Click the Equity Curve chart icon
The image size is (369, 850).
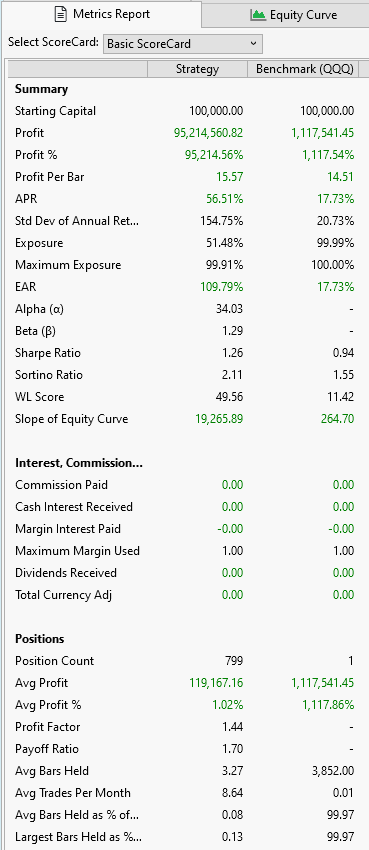257,15
